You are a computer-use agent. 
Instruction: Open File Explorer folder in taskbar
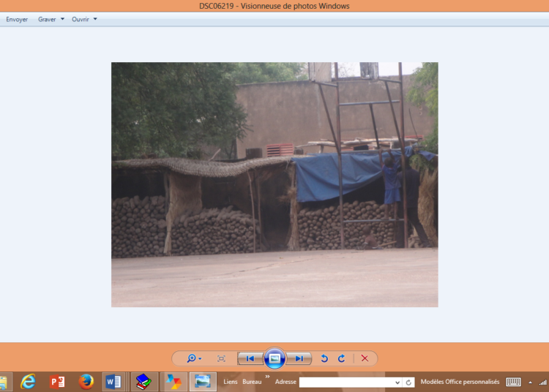click(4, 382)
